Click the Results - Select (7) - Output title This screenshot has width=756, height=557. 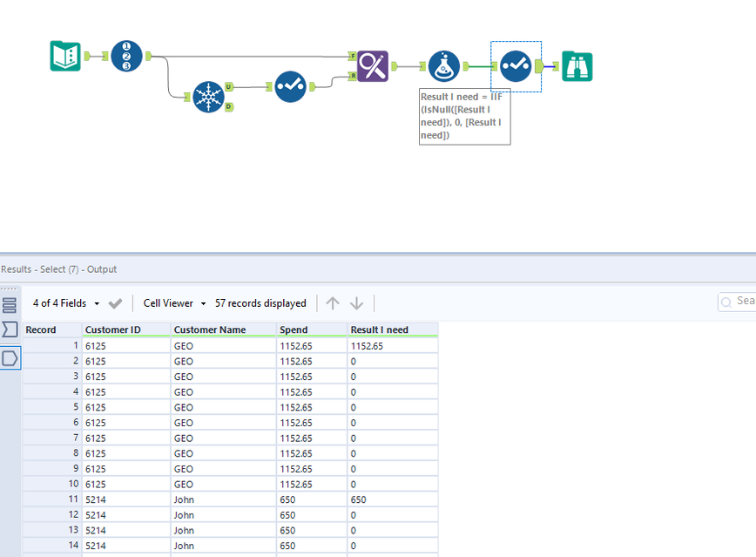58,269
